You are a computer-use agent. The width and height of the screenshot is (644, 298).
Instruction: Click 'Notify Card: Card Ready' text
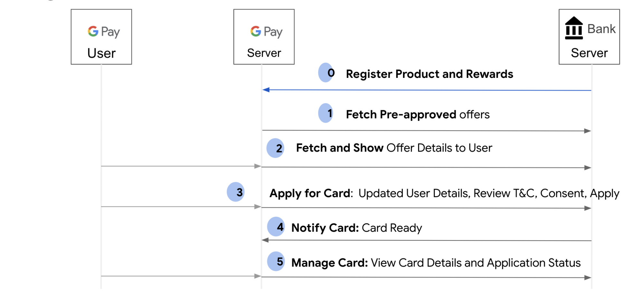[357, 228]
